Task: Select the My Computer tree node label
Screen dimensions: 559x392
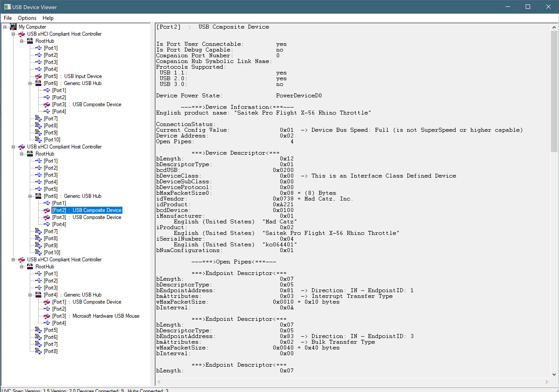Action: coord(32,27)
